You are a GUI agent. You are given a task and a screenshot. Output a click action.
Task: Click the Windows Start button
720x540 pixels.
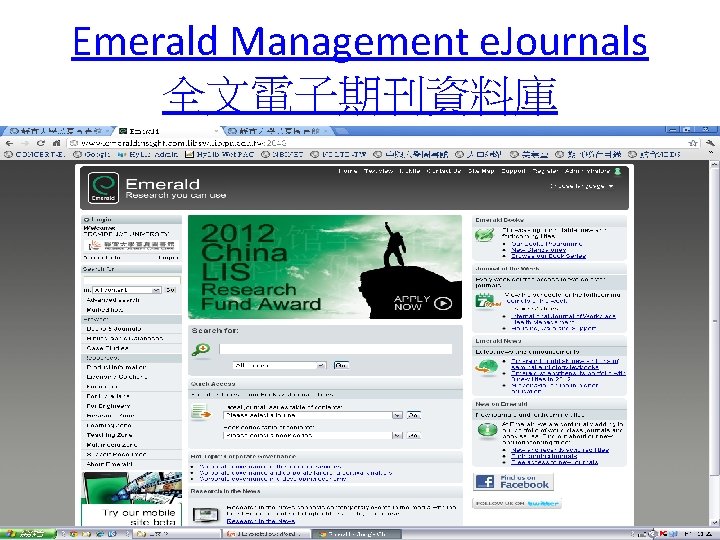coord(28,534)
